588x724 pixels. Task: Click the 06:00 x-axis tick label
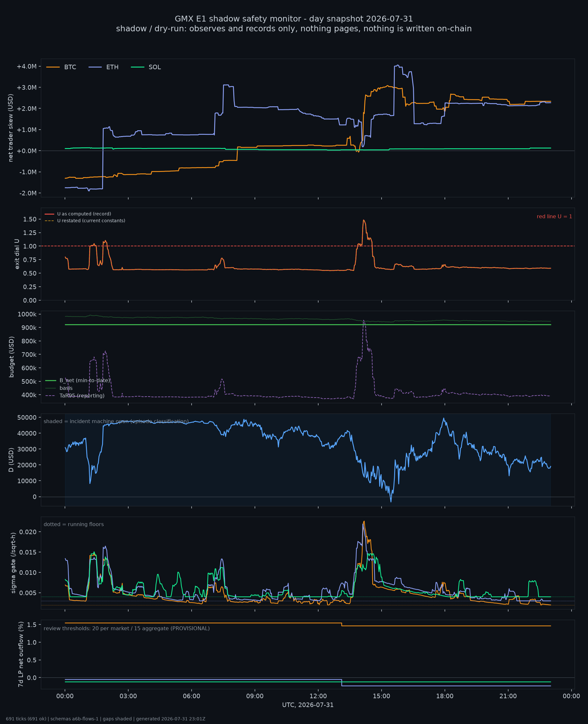[x=191, y=696]
